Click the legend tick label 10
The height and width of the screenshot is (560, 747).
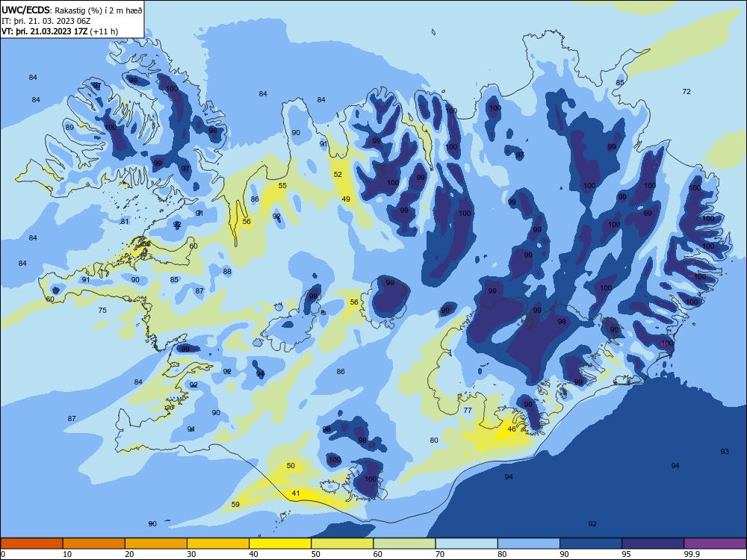tap(67, 554)
